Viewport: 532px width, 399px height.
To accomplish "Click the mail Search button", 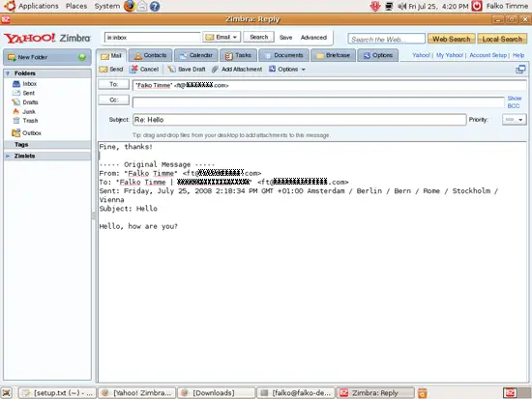I will [x=258, y=37].
